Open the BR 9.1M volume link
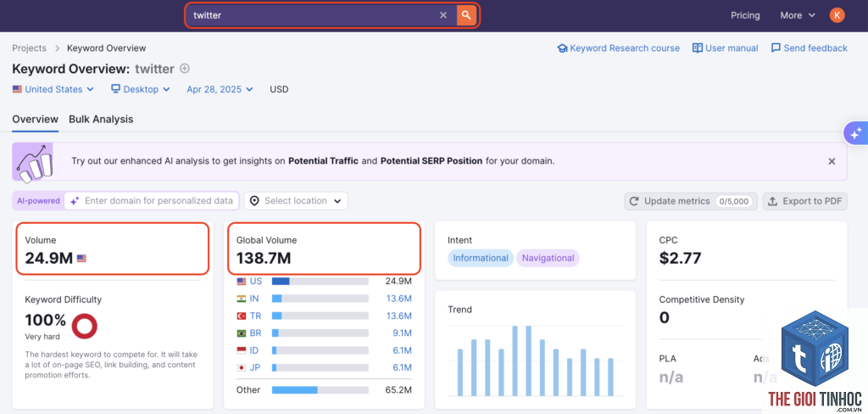Image resolution: width=868 pixels, height=414 pixels. tap(402, 333)
